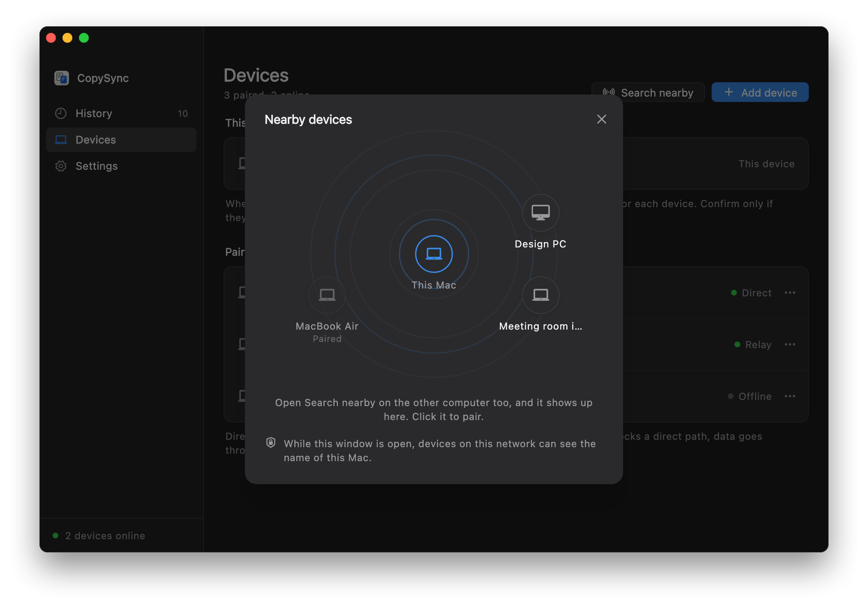
Task: Click the Add device button
Action: coord(760,92)
